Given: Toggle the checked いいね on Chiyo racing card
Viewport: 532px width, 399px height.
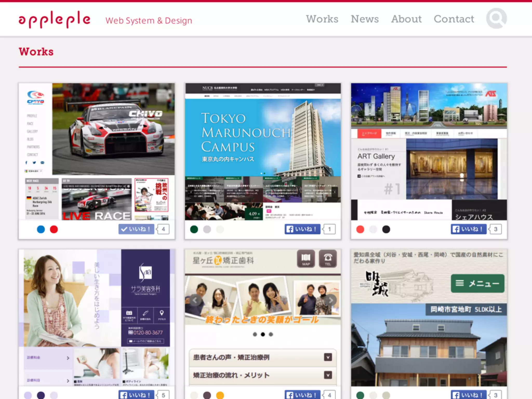Looking at the screenshot, I should pos(136,229).
